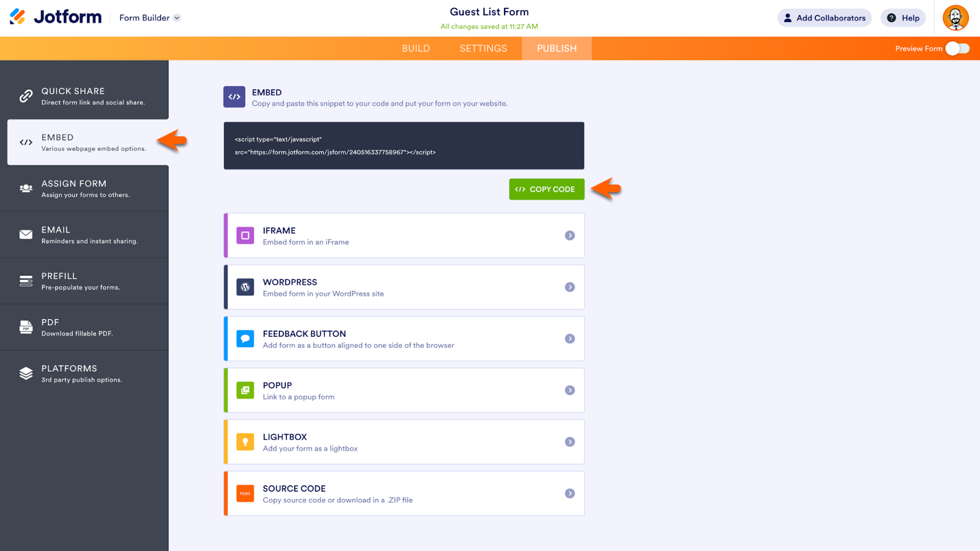Toggle the Preview Form switch
Screen dimensions: 980x551
(957, 48)
